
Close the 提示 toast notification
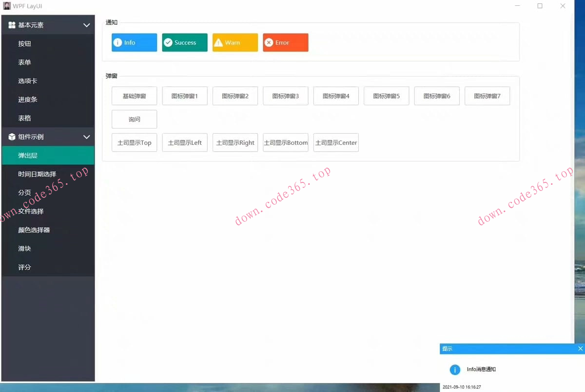pos(580,349)
